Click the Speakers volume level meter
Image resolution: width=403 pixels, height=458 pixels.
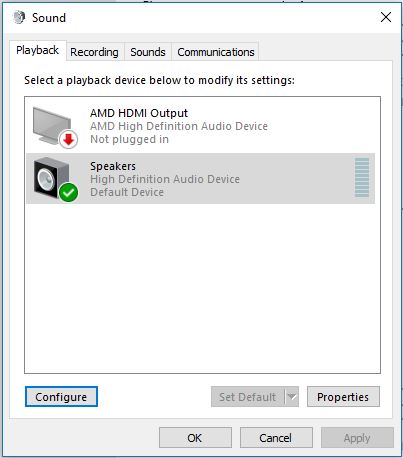click(362, 178)
